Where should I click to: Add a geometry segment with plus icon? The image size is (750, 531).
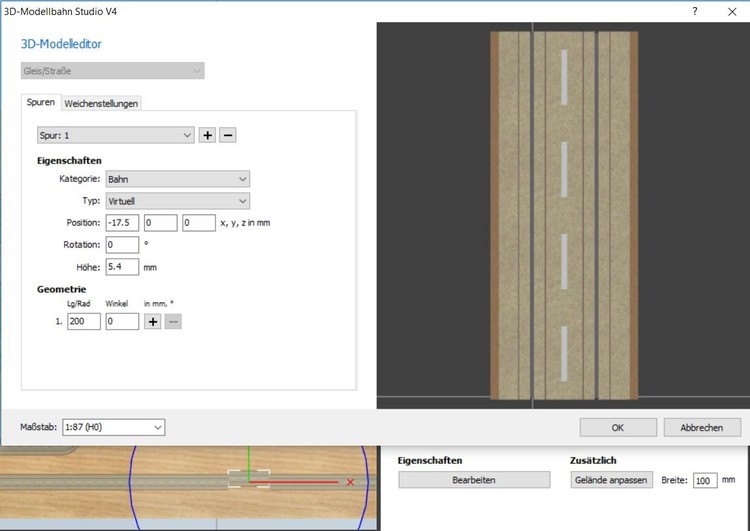[x=153, y=322]
